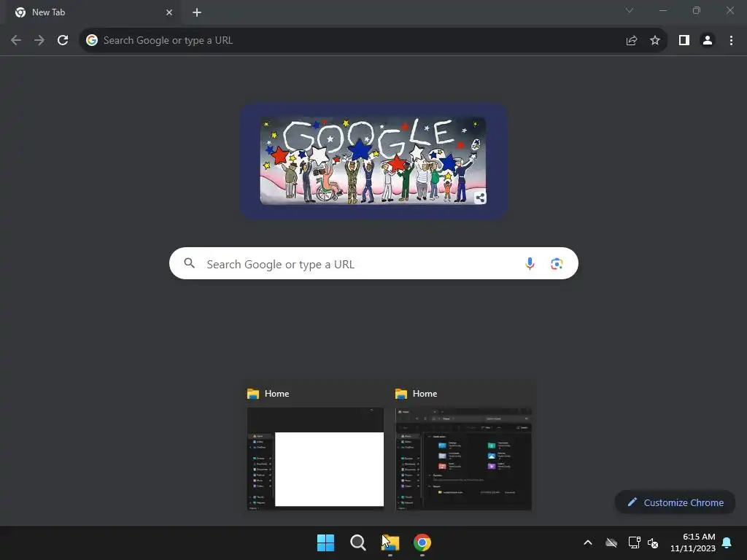This screenshot has height=560, width=747.
Task: Open the Chrome side panel
Action: coord(684,41)
